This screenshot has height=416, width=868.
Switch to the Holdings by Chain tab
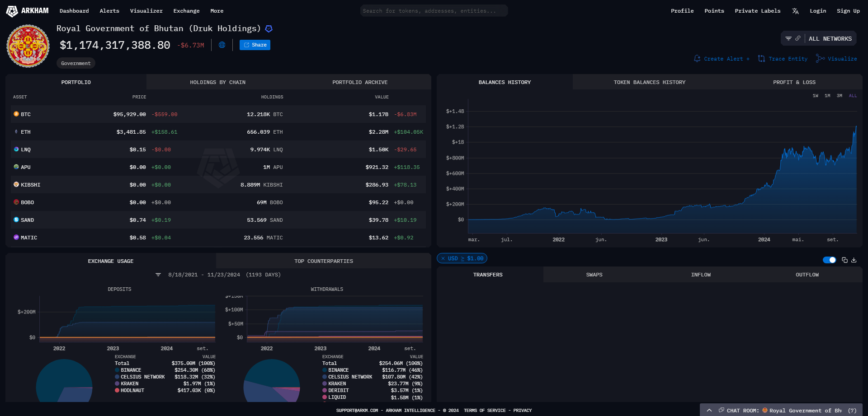point(217,82)
